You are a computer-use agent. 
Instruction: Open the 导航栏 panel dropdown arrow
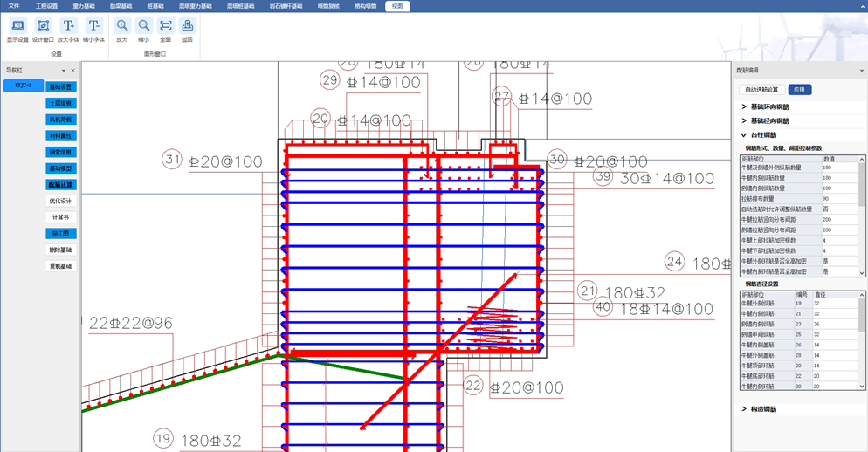[64, 71]
